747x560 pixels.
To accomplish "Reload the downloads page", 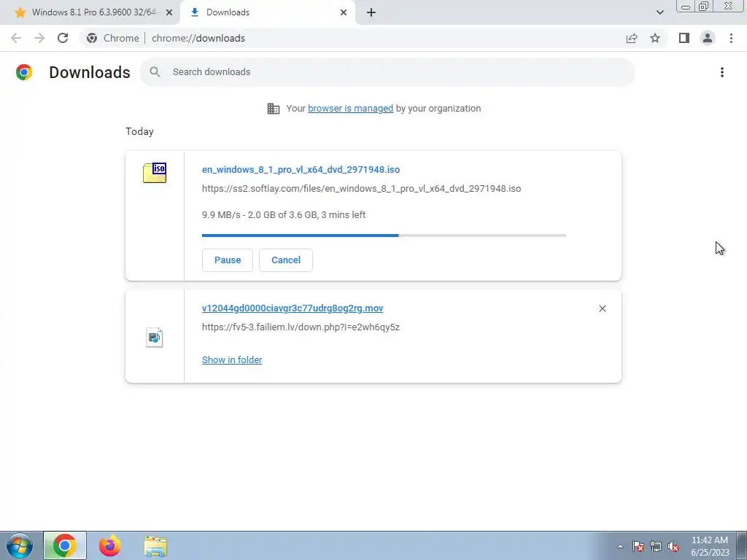I will (63, 38).
